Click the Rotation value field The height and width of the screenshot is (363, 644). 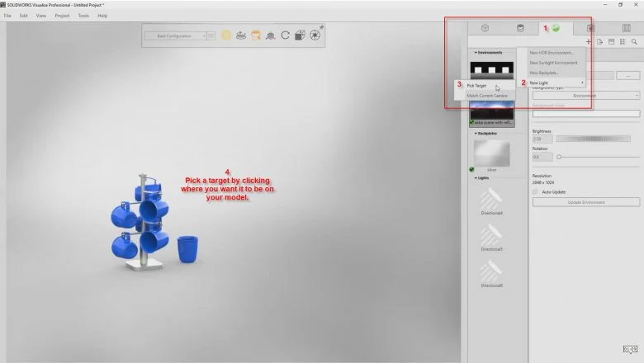pyautogui.click(x=542, y=157)
